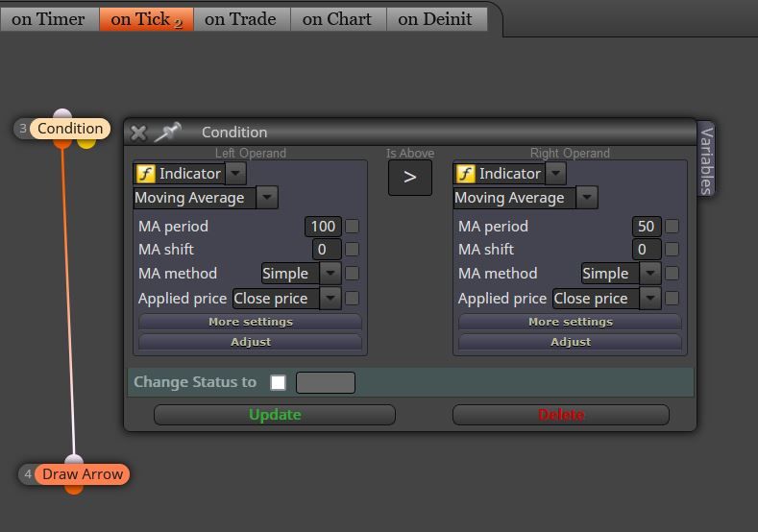The width and height of the screenshot is (758, 532).
Task: Open left operand MA method dropdown
Action: click(x=330, y=273)
